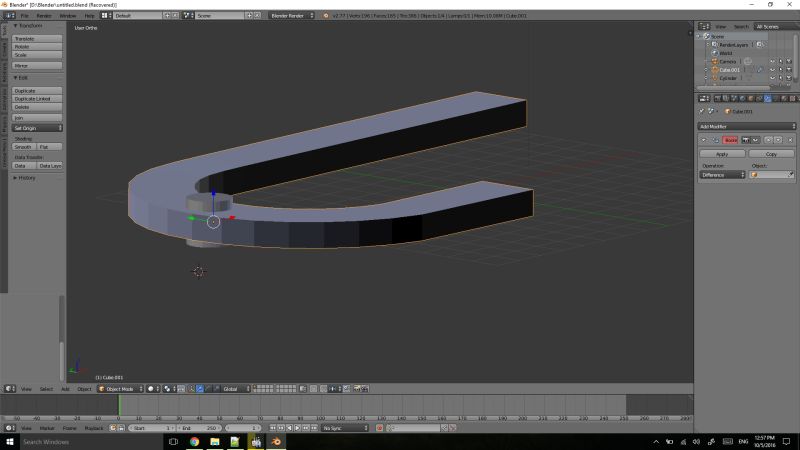Collapse the Transform panel
Image resolution: width=800 pixels, height=450 pixels.
(x=15, y=26)
